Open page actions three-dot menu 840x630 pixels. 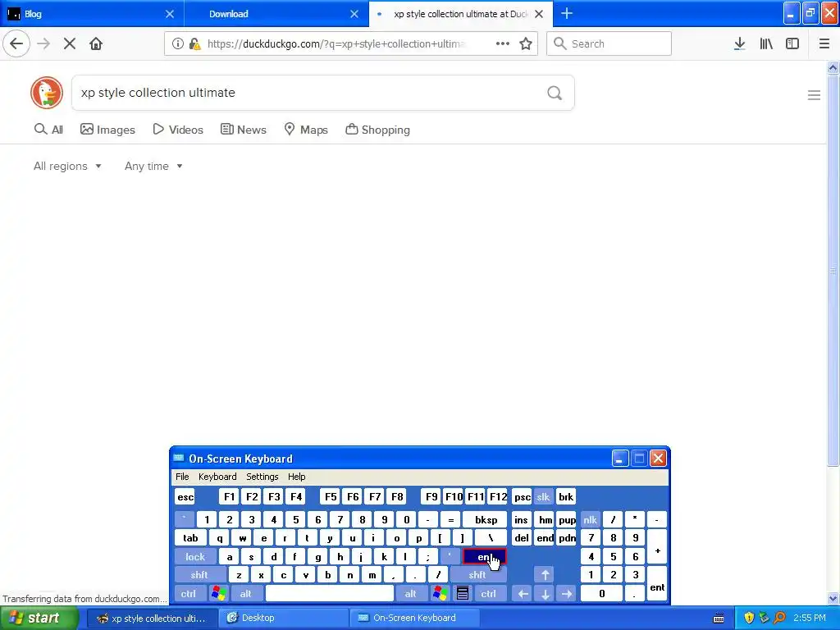pyautogui.click(x=503, y=44)
